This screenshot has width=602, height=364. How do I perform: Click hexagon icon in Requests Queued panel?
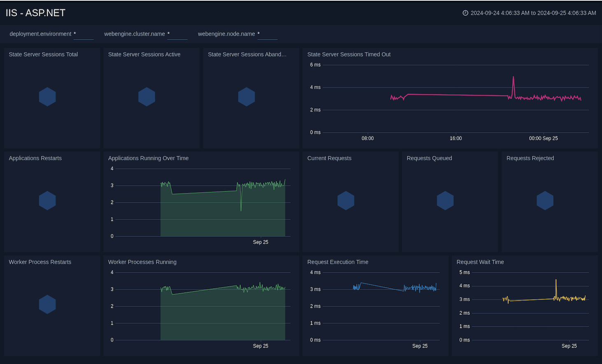[445, 201]
